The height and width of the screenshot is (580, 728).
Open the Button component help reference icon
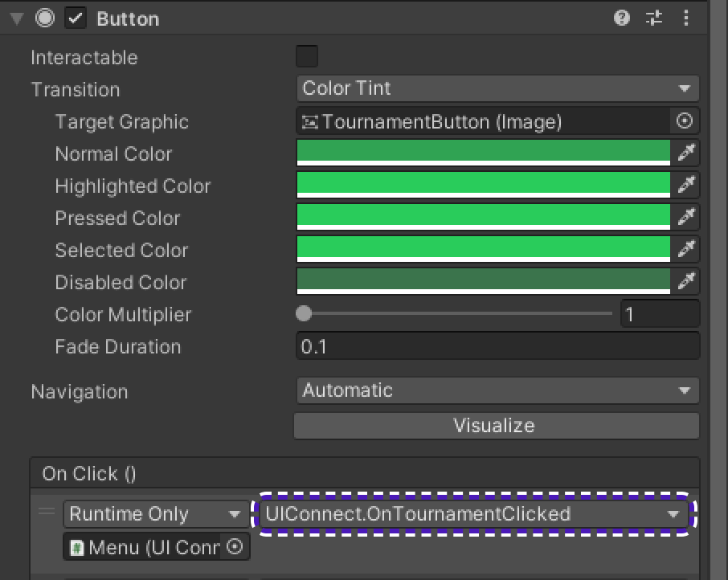click(621, 18)
